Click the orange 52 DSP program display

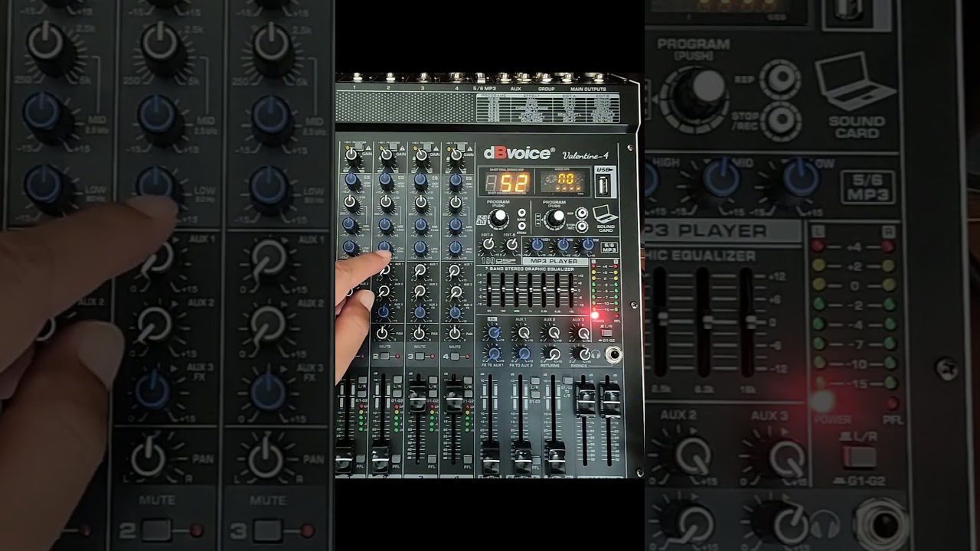click(507, 182)
